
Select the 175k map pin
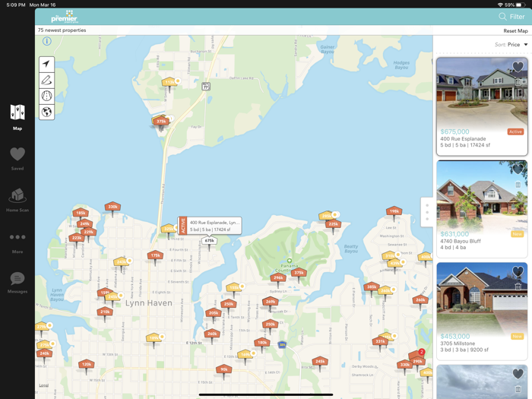(155, 255)
